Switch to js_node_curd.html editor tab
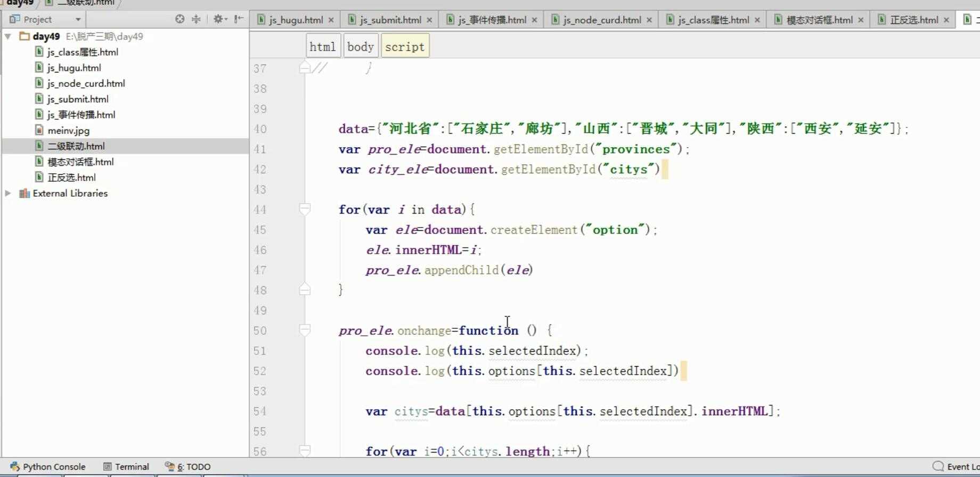980x477 pixels. [x=602, y=20]
